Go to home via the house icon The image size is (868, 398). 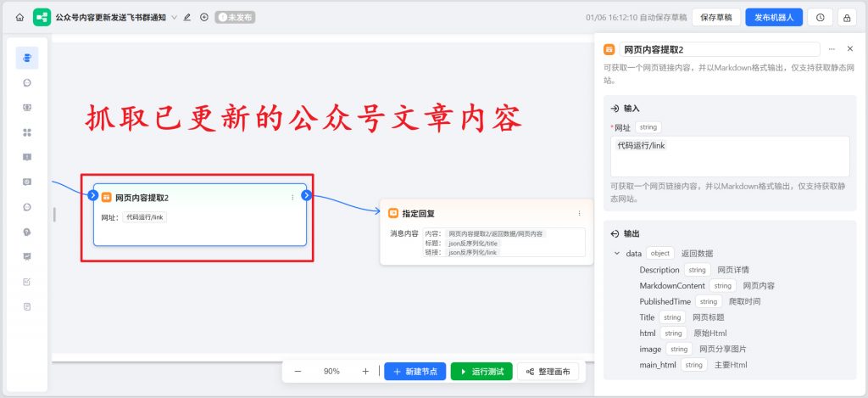(x=20, y=17)
